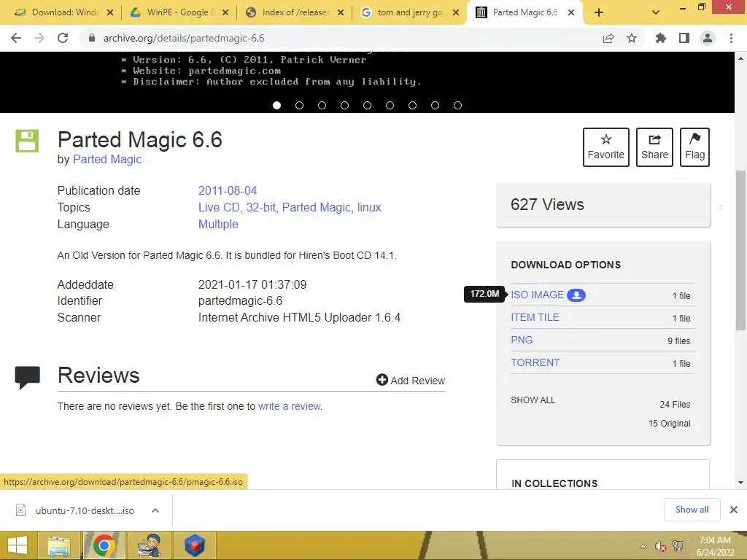The height and width of the screenshot is (560, 747).
Task: Click the Add Review plus icon
Action: [382, 379]
